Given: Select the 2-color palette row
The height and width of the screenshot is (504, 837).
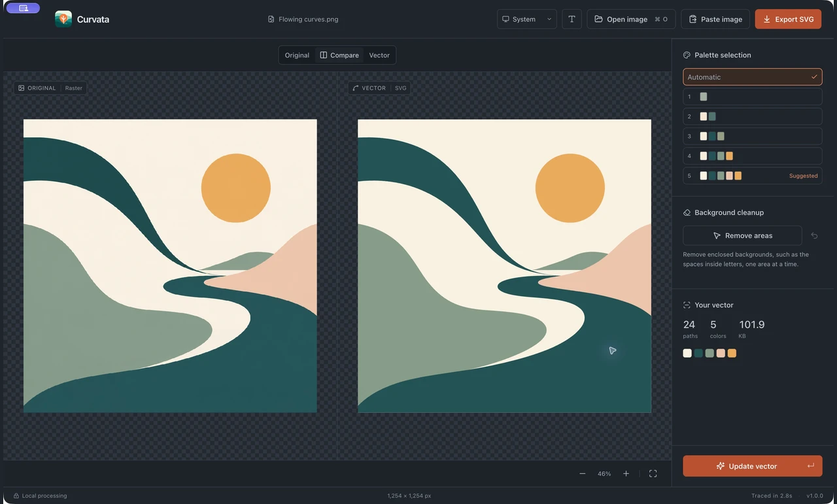Looking at the screenshot, I should click(753, 116).
